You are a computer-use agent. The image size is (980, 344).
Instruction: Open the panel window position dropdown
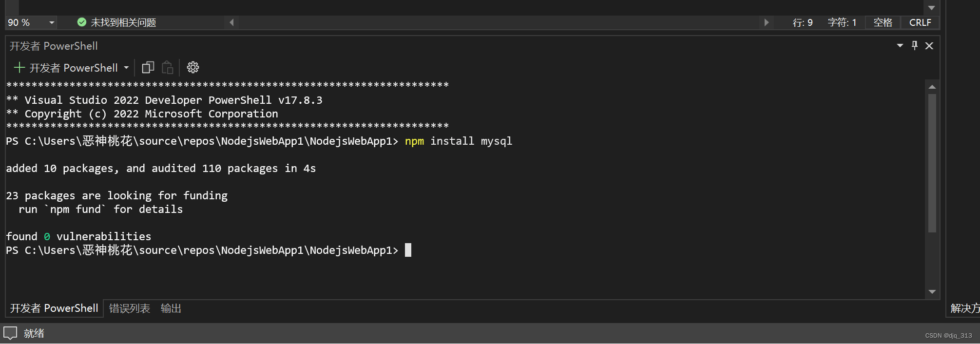[x=900, y=45]
